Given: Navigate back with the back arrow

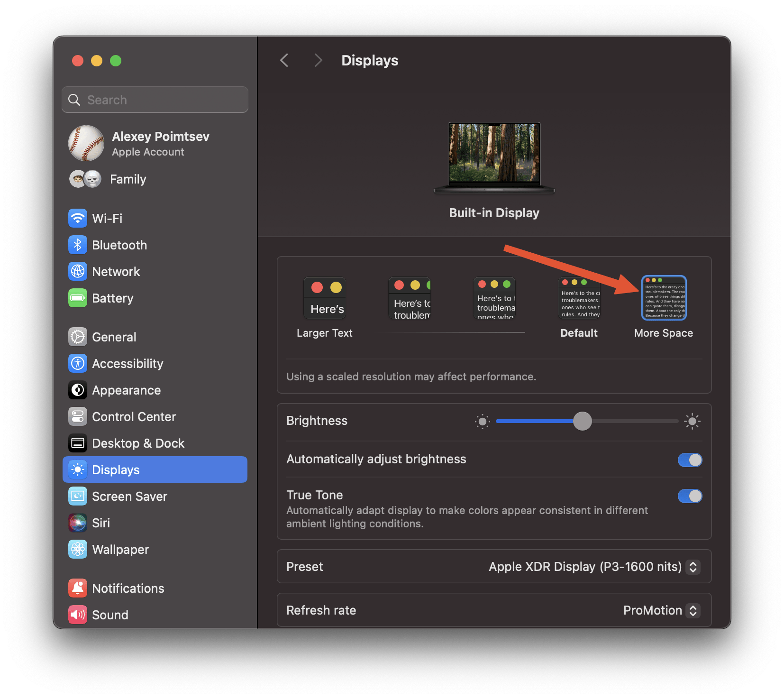Looking at the screenshot, I should (x=284, y=60).
